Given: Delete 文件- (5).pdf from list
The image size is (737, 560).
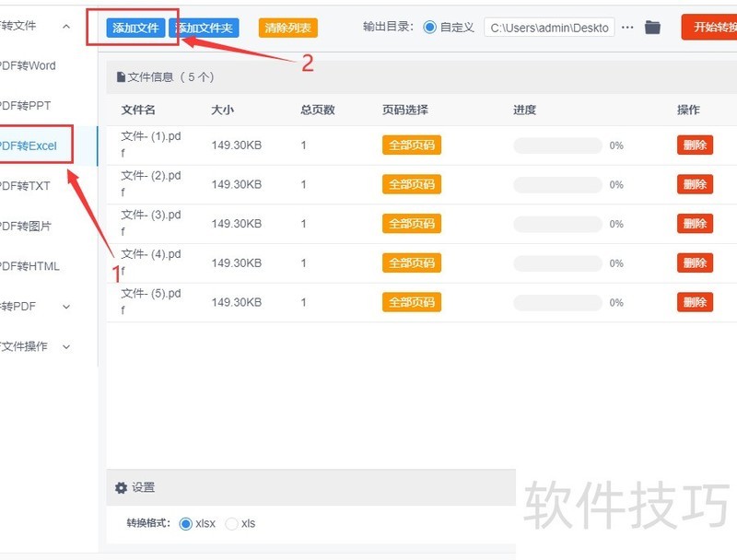Looking at the screenshot, I should (696, 302).
